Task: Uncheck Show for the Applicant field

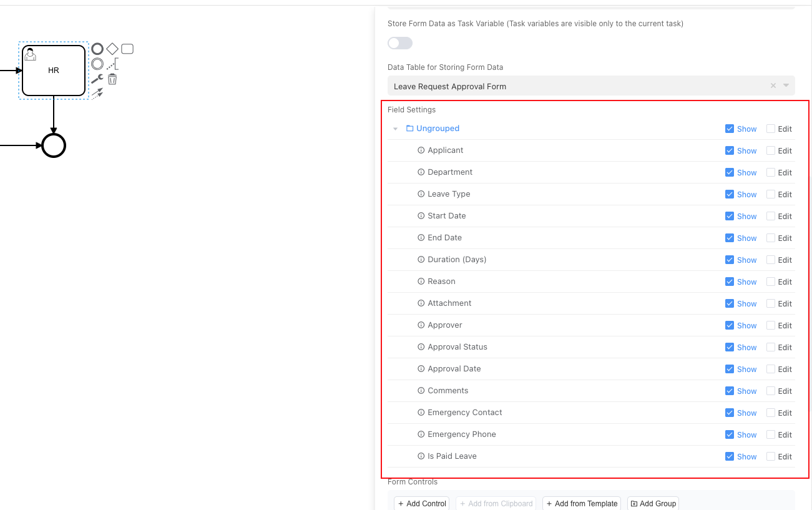Action: (730, 150)
